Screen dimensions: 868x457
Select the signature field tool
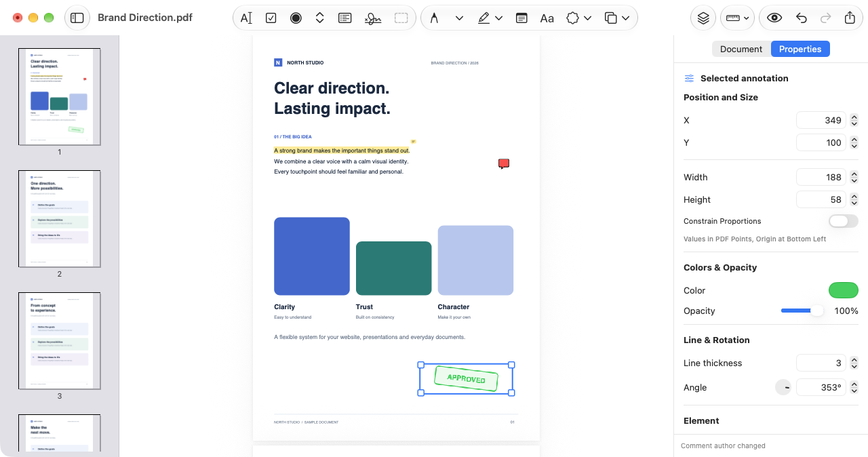tap(373, 18)
